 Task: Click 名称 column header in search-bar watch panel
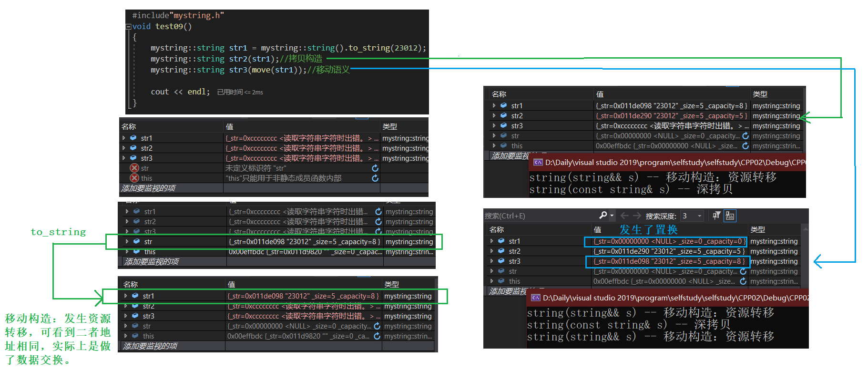tap(496, 229)
